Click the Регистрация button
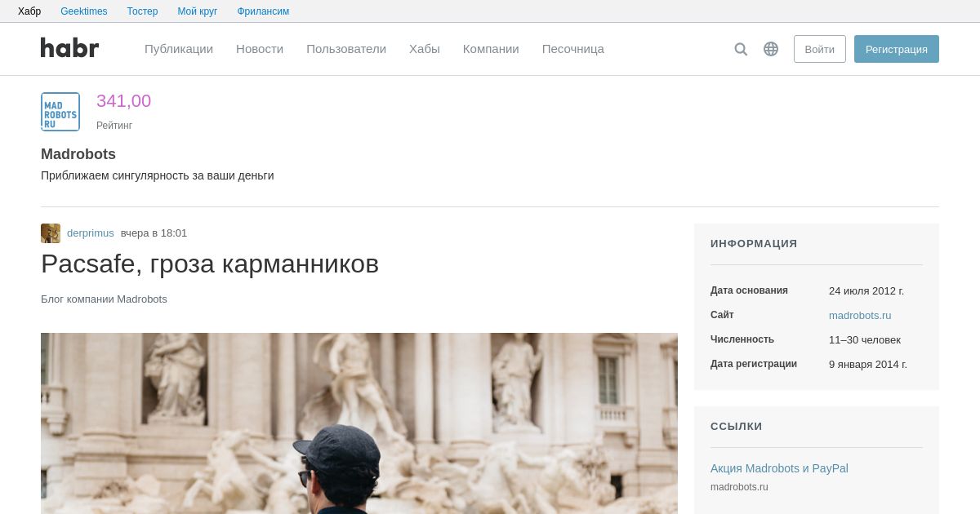Viewport: 980px width, 514px height. (897, 49)
